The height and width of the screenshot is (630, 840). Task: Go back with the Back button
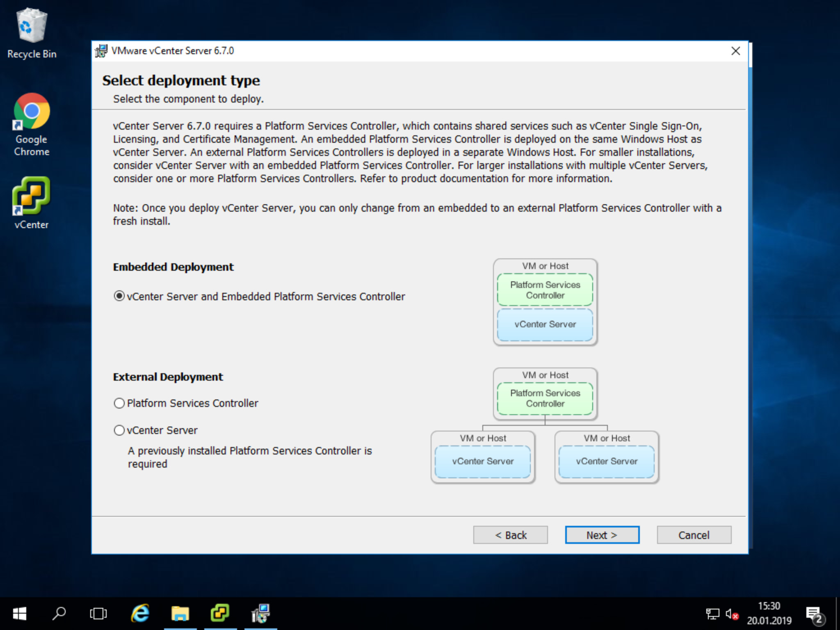click(x=510, y=535)
